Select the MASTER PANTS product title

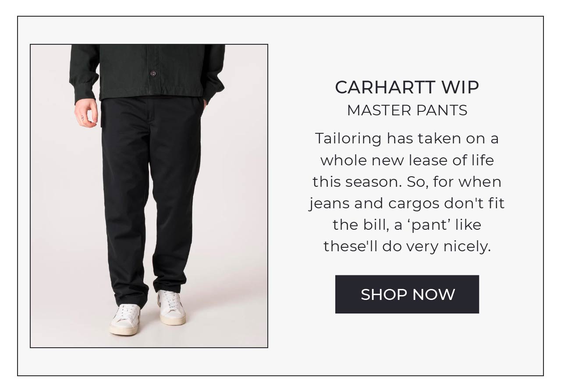407,110
